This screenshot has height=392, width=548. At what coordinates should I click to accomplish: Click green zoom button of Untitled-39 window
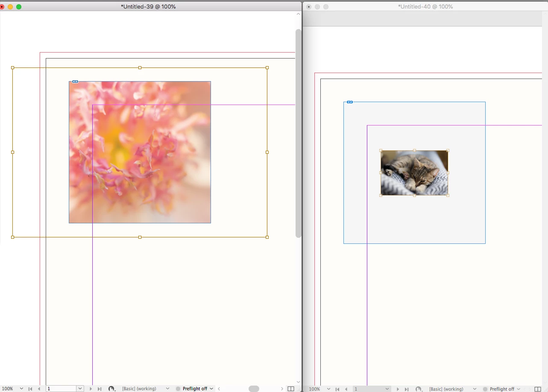pyautogui.click(x=19, y=7)
